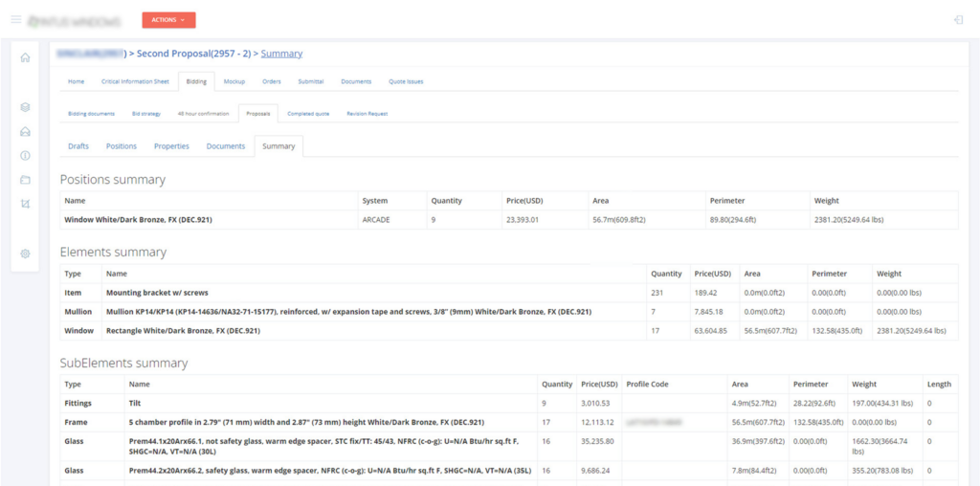Open the hamburger menu at top left
This screenshot has height=486, width=980.
pos(15,19)
